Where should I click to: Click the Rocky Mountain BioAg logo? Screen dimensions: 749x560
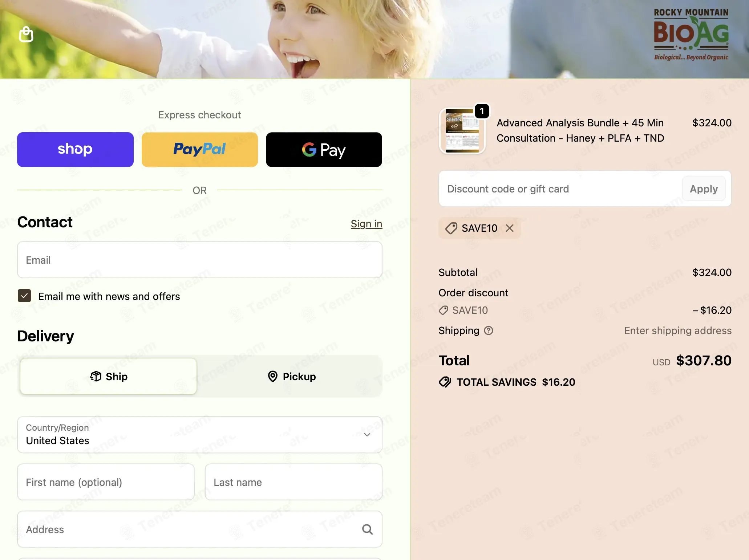point(691,35)
